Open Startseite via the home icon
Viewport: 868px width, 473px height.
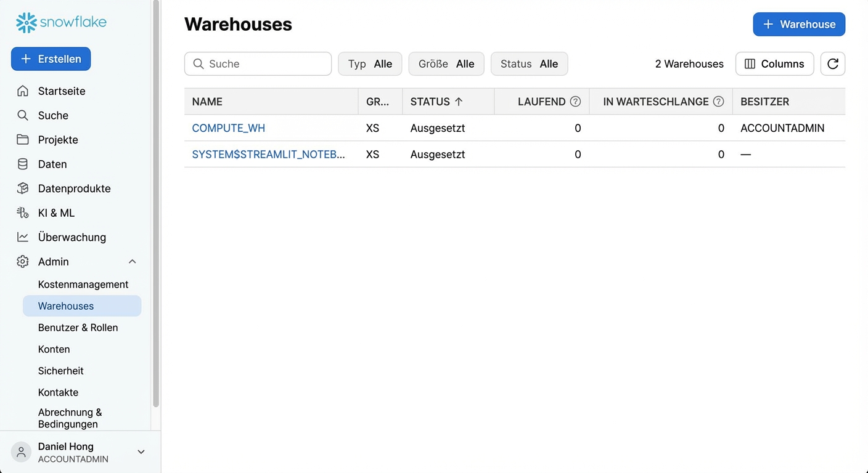pyautogui.click(x=23, y=91)
